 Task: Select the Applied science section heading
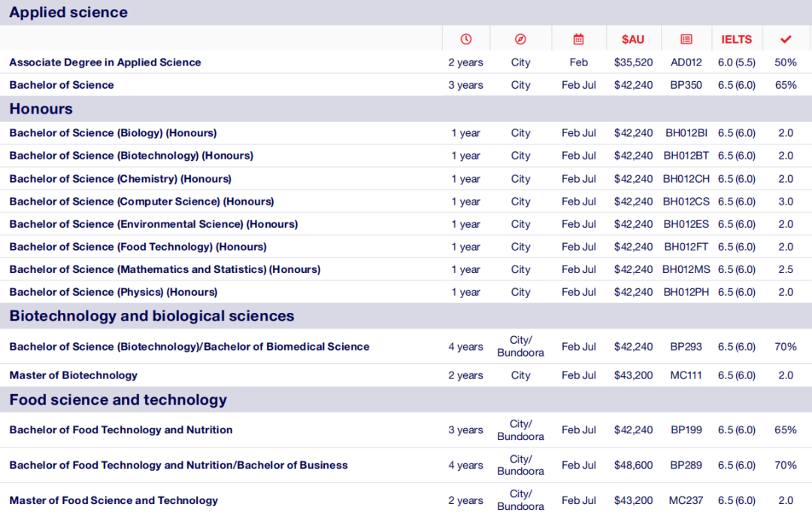click(x=68, y=13)
